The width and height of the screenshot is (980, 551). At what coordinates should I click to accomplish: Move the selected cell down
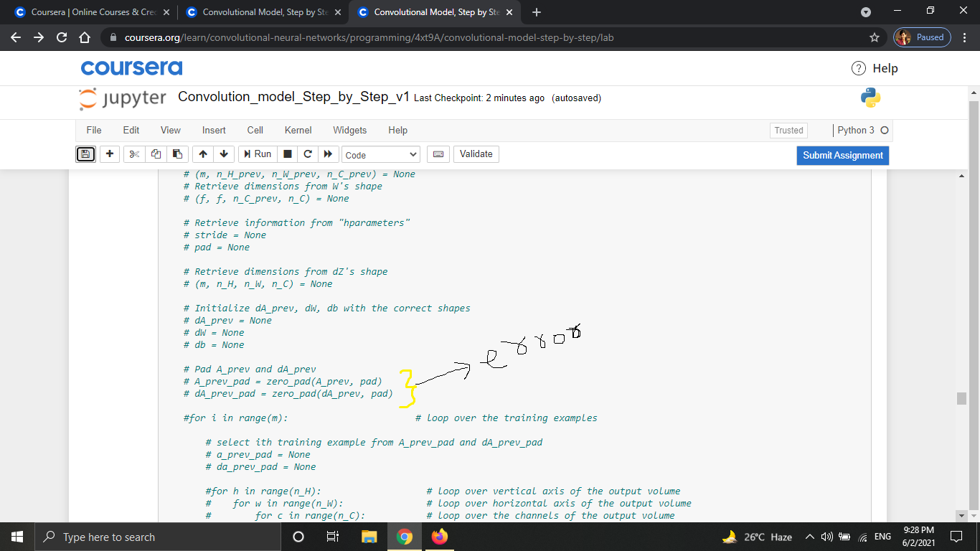[223, 154]
